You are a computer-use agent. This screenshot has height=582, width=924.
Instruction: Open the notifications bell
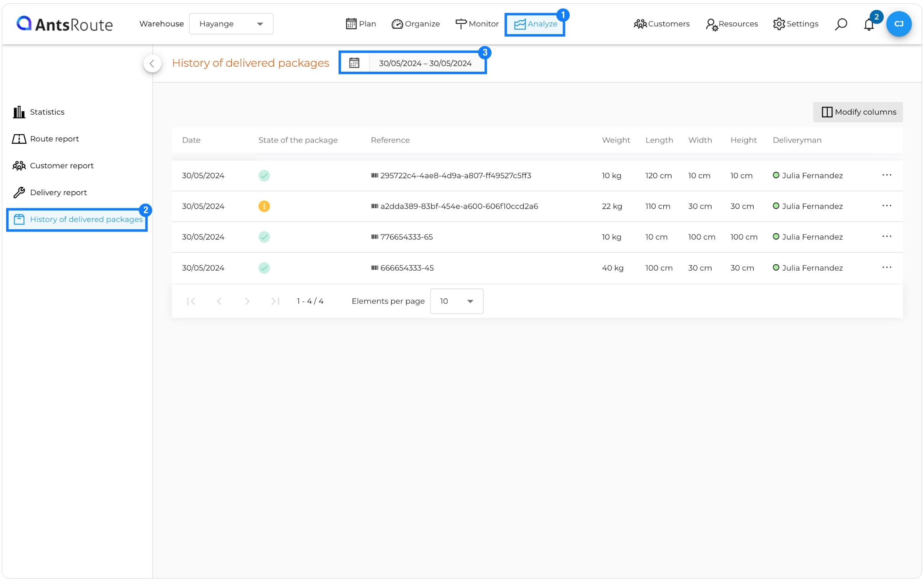[x=869, y=25]
